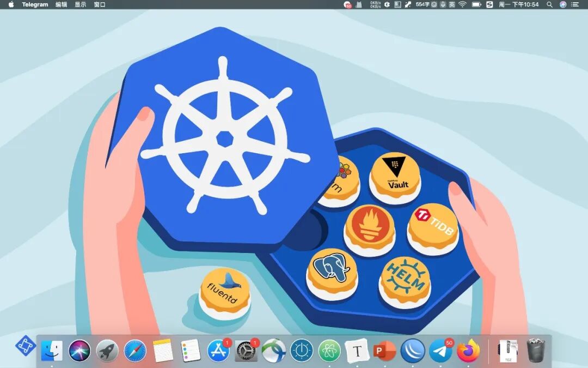Open the 显示 menu
588x368 pixels.
pyautogui.click(x=80, y=4)
